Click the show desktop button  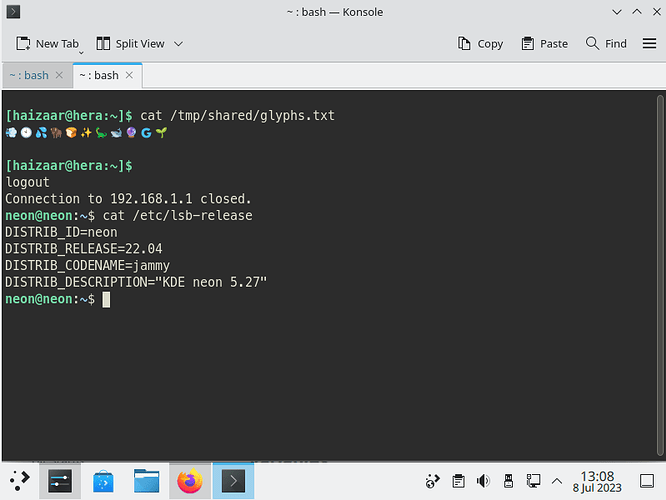[647, 481]
